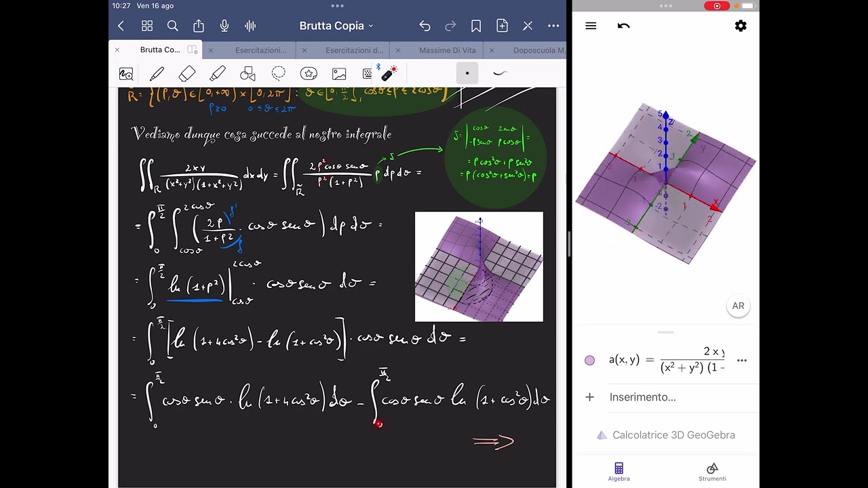This screenshot has height=488, width=868.
Task: Choose the dot laser pointer style
Action: point(467,73)
